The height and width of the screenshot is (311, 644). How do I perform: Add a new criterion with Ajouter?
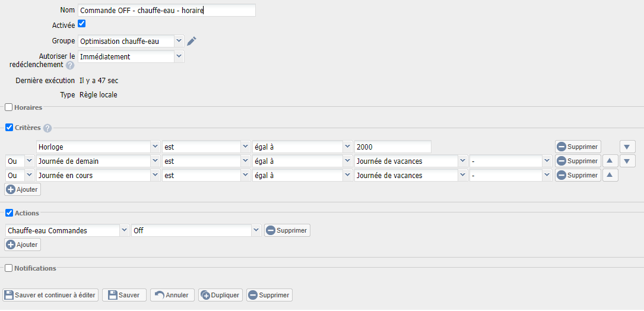click(x=23, y=189)
